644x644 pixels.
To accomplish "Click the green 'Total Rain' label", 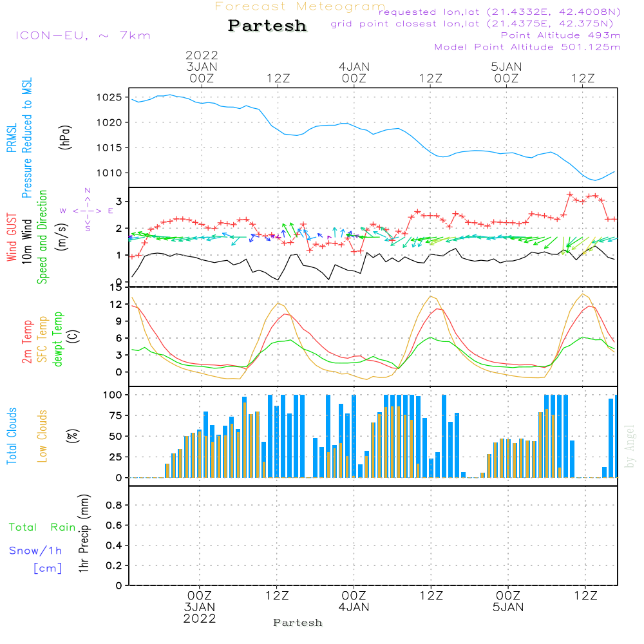I will coord(43,527).
